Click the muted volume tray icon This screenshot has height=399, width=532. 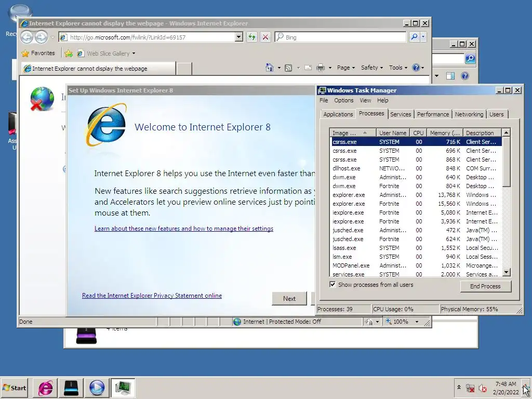[482, 388]
